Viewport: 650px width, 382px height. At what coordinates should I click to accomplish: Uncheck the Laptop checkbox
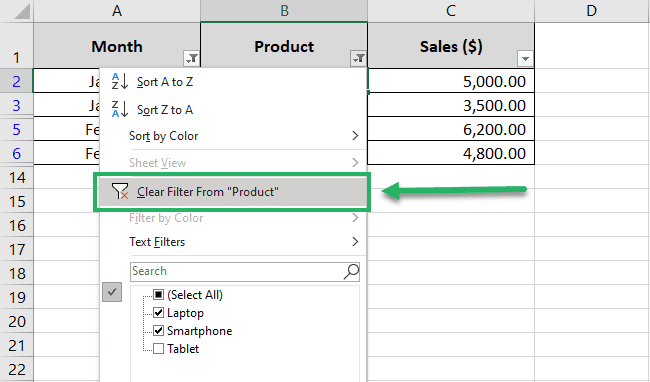click(158, 312)
